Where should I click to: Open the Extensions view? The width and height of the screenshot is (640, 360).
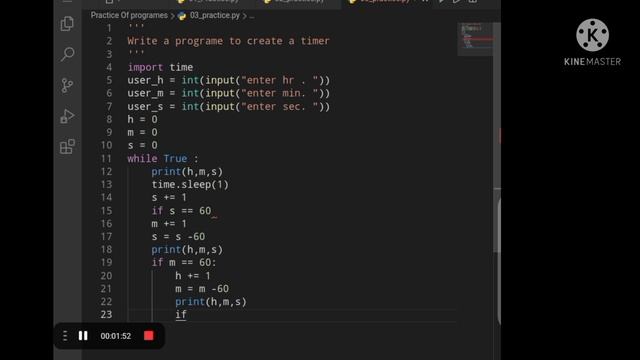tap(67, 147)
